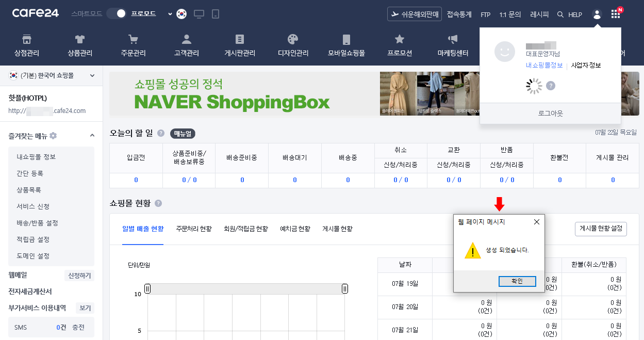This screenshot has width=644, height=340.
Task: Open 전자세금계산서 link
Action: [x=30, y=292]
